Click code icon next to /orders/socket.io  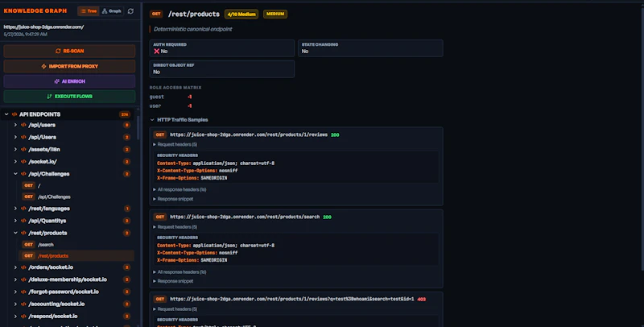tap(23, 267)
